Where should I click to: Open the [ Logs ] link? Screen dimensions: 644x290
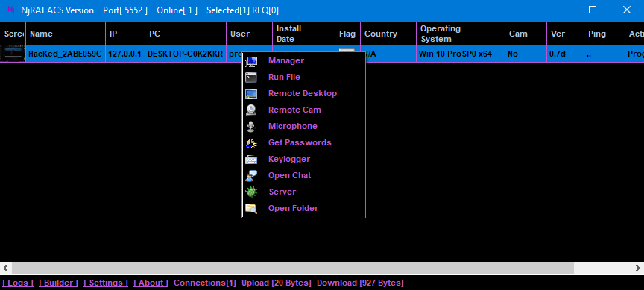tap(18, 283)
